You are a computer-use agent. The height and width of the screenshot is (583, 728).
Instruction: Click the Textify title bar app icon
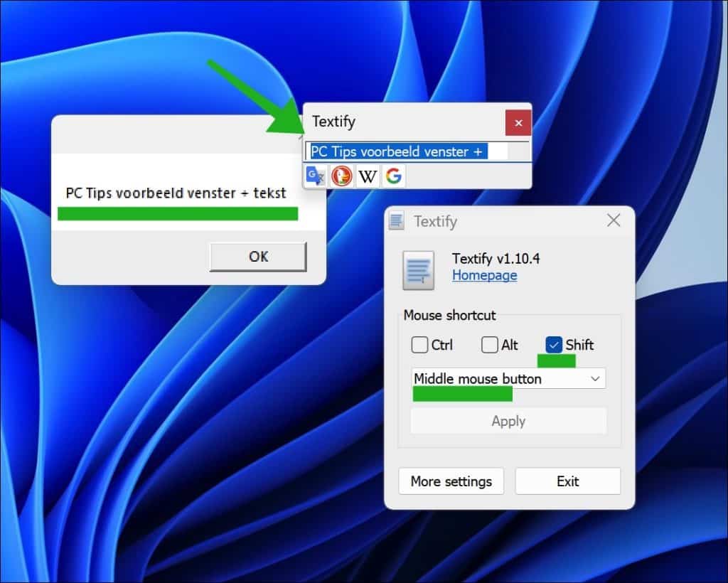[x=397, y=221]
